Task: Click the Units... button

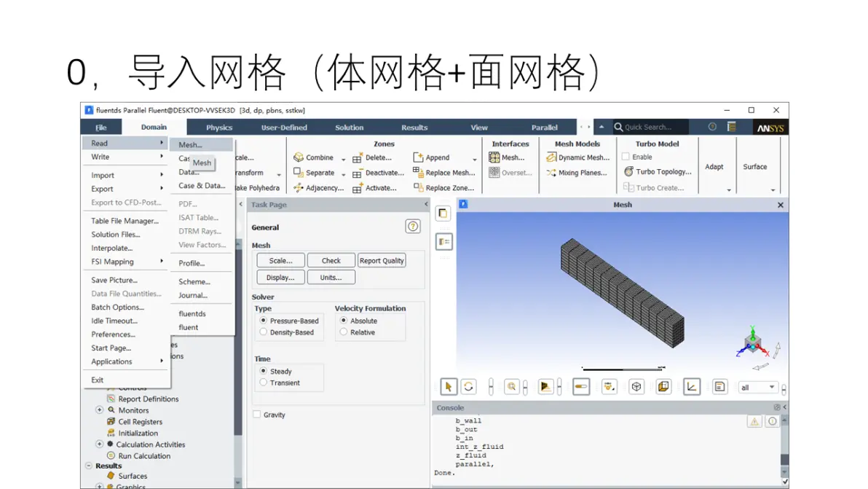Action: click(331, 278)
